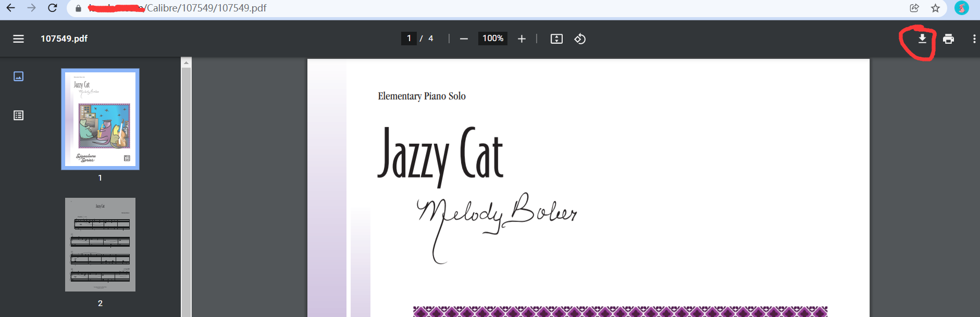Click the thumbnail scrollbar up arrow
Image resolution: width=980 pixels, height=317 pixels.
pyautogui.click(x=186, y=62)
